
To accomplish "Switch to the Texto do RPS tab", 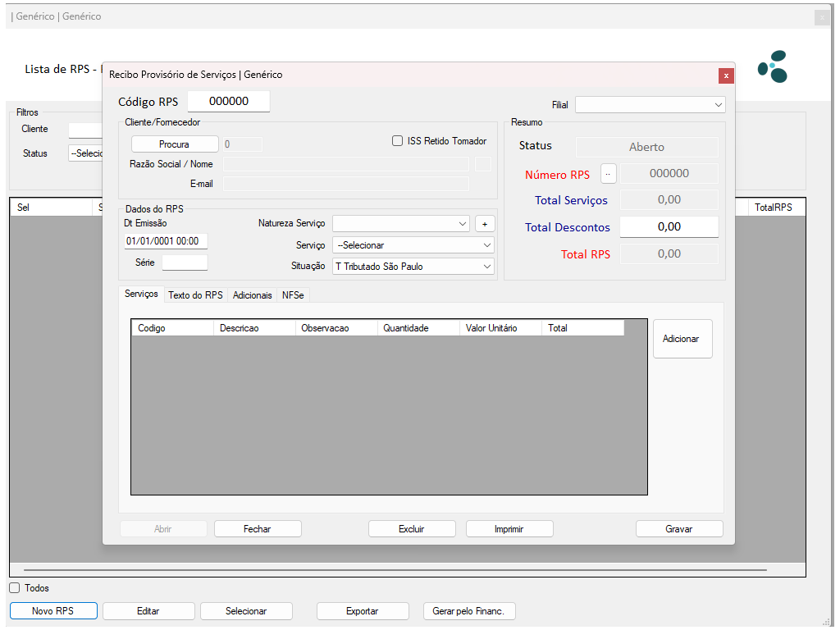I will [195, 295].
